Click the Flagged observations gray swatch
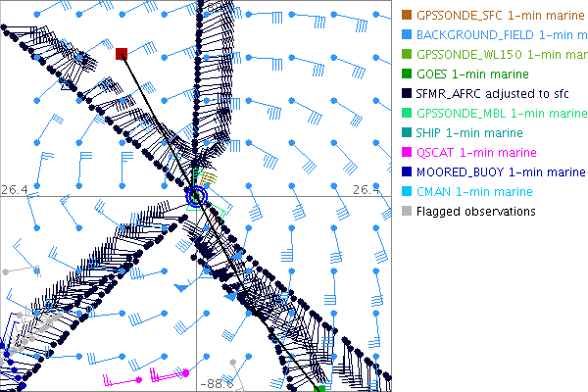Viewport: 588px width, 392px height. 406,211
